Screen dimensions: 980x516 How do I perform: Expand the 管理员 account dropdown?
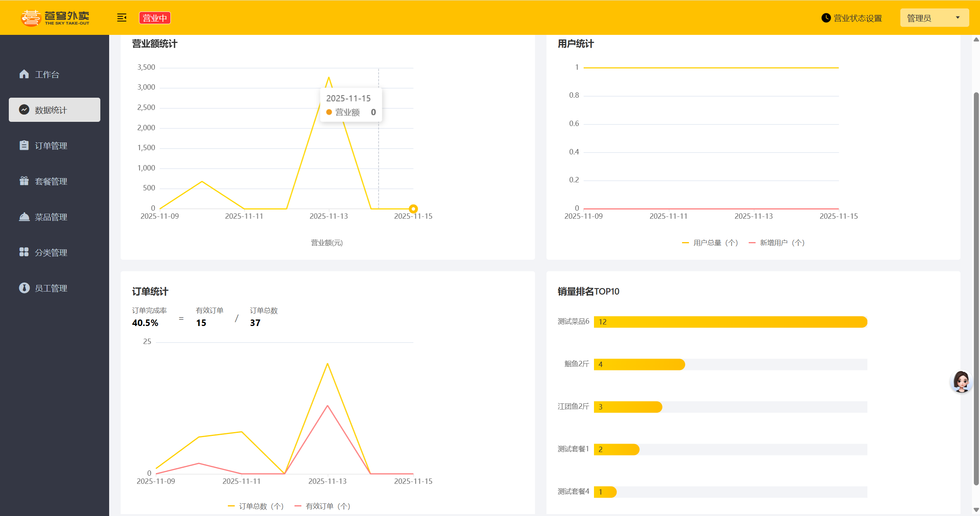tap(934, 18)
